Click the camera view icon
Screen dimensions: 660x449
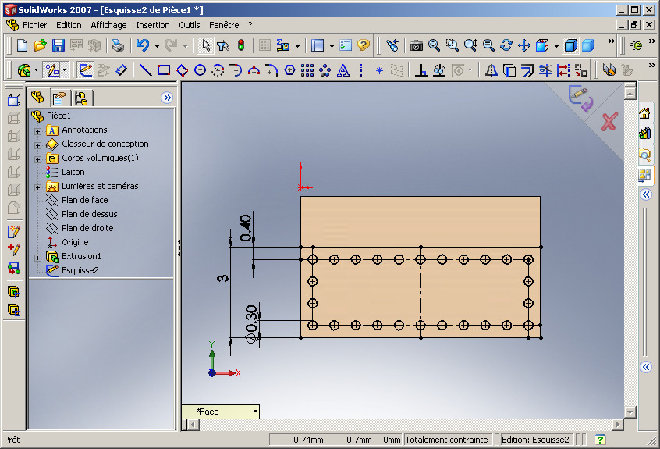click(x=416, y=45)
